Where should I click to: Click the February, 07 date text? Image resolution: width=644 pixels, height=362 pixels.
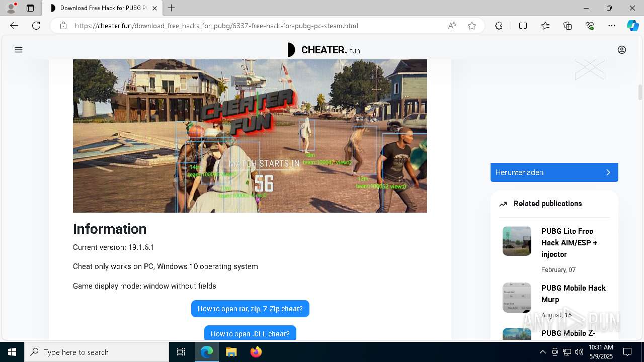[x=558, y=270]
